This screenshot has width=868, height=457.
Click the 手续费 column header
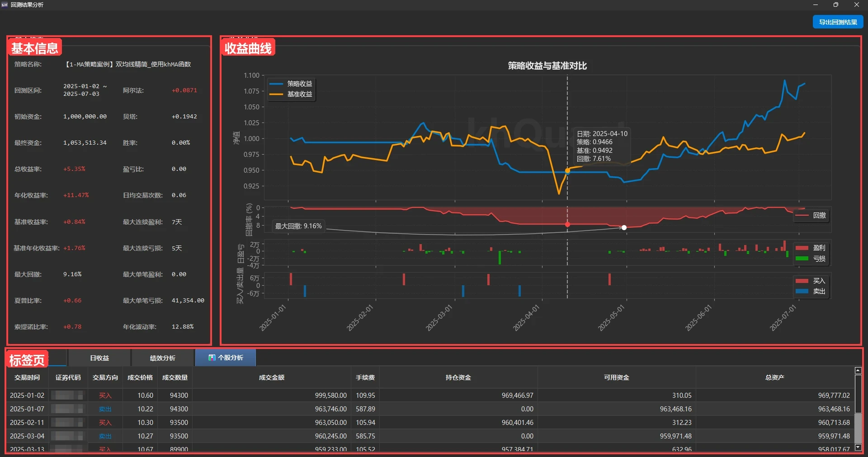pyautogui.click(x=365, y=377)
